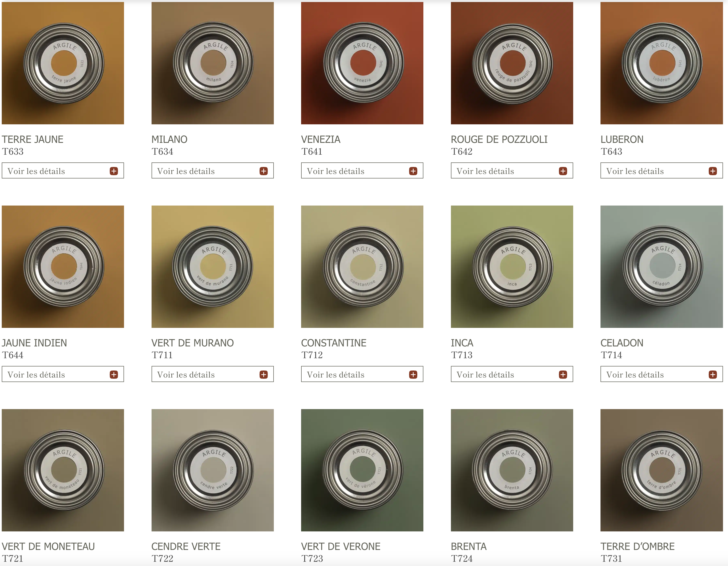Open the Vert de Verone color swatch
The width and height of the screenshot is (728, 566).
pos(362,470)
